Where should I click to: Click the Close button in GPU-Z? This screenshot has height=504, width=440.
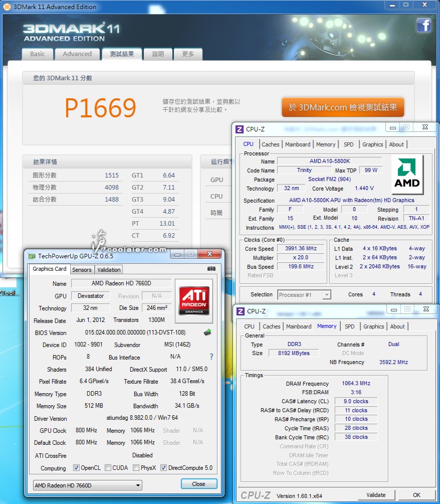198,484
